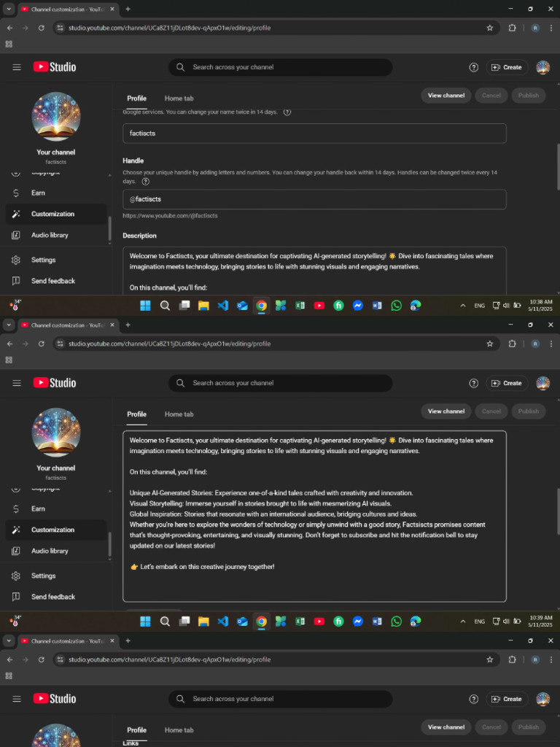
Task: Click the Handle field containing @factiscts
Action: coord(314,199)
